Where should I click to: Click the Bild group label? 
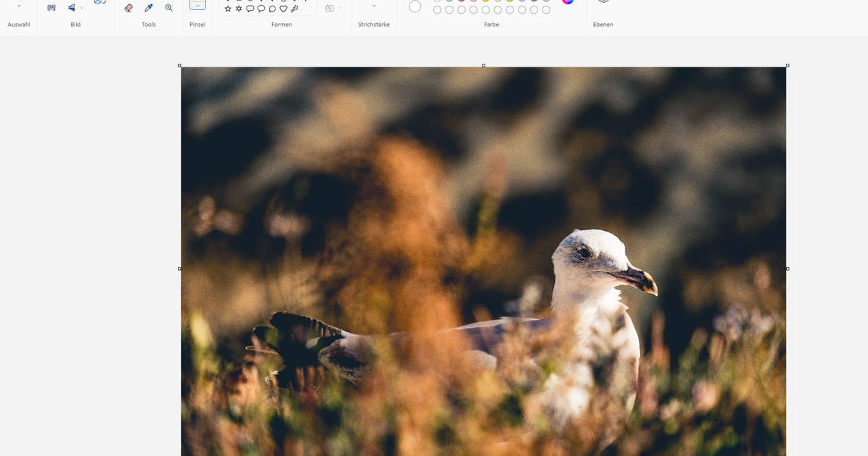point(76,25)
